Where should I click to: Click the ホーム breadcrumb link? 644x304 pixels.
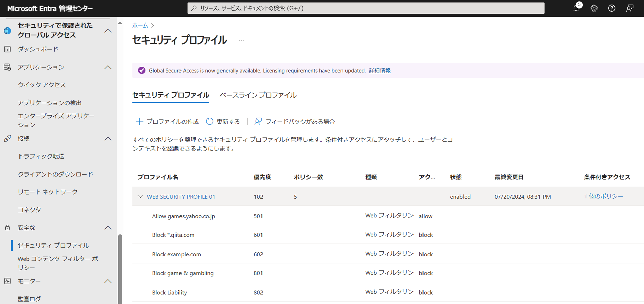140,25
